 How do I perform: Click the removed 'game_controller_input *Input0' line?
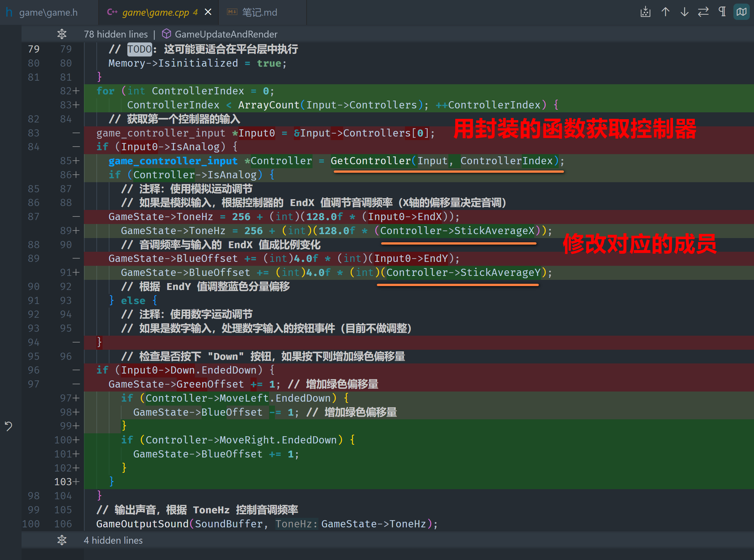(265, 133)
